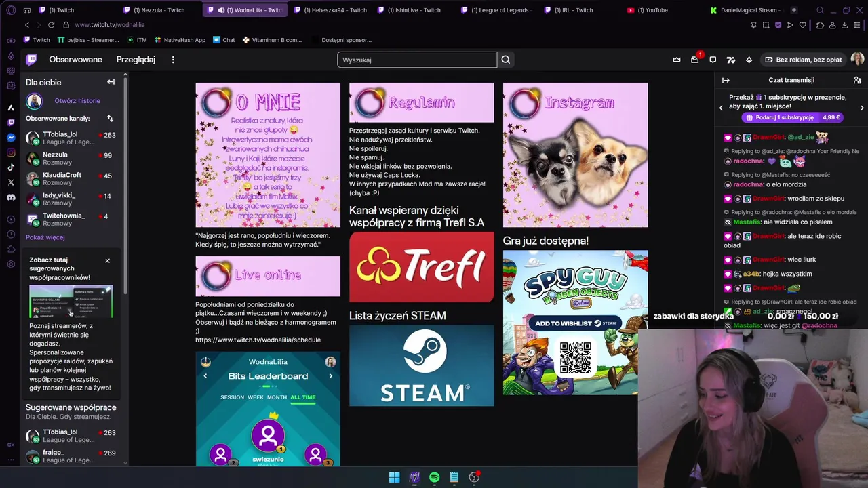Open the Trefl sponsor panel image
868x488 pixels.
[x=422, y=267]
